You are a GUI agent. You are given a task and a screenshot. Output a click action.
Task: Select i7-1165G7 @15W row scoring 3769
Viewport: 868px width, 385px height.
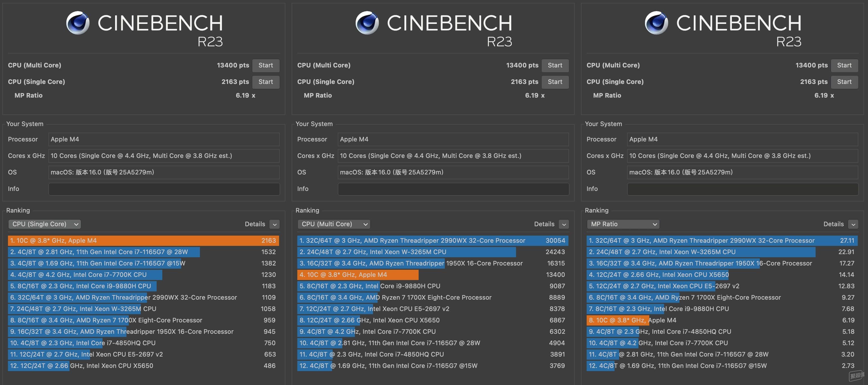(433, 366)
